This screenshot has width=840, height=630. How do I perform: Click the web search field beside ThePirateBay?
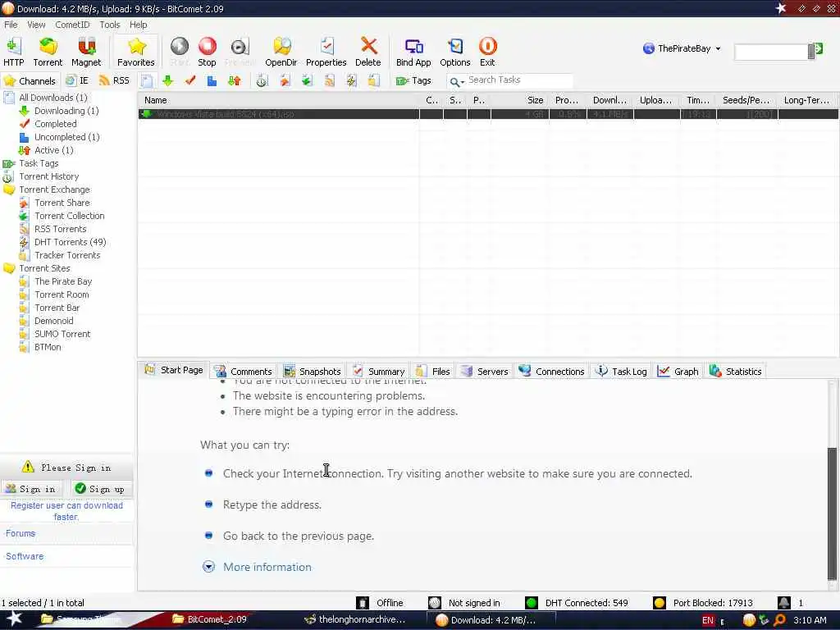point(771,52)
